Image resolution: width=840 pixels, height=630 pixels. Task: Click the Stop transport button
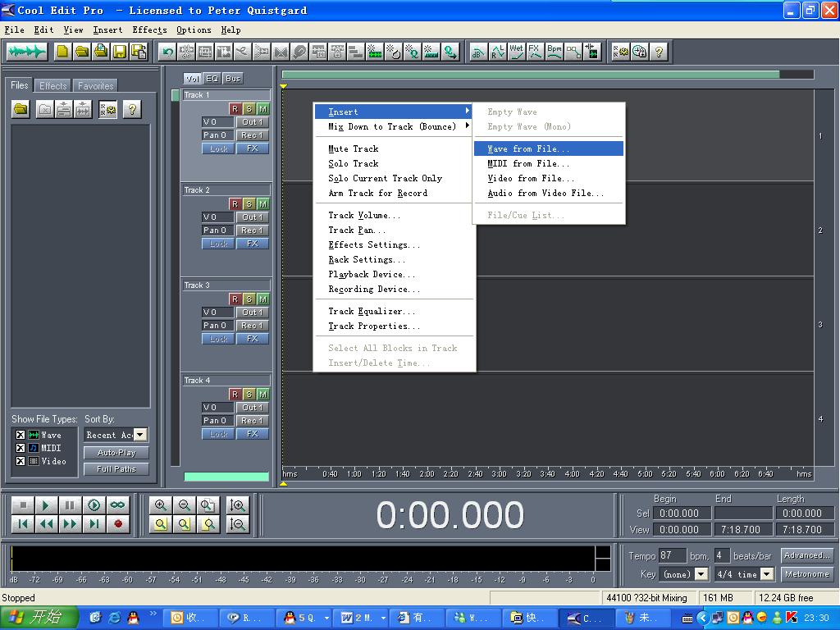coord(22,505)
